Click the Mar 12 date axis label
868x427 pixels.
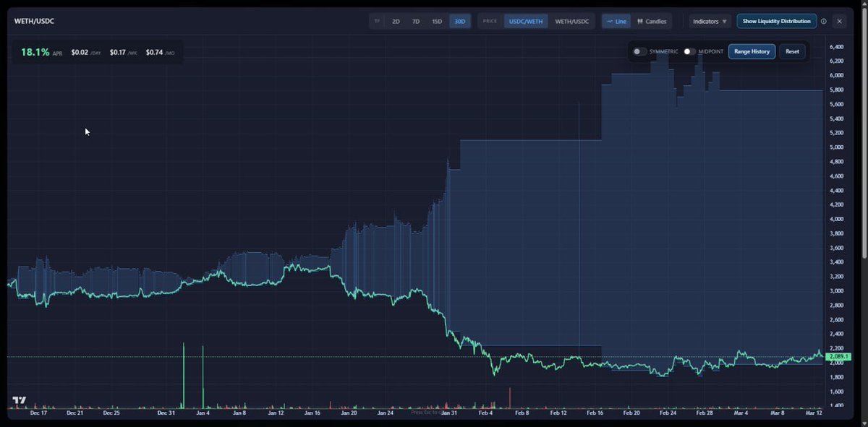[814, 413]
